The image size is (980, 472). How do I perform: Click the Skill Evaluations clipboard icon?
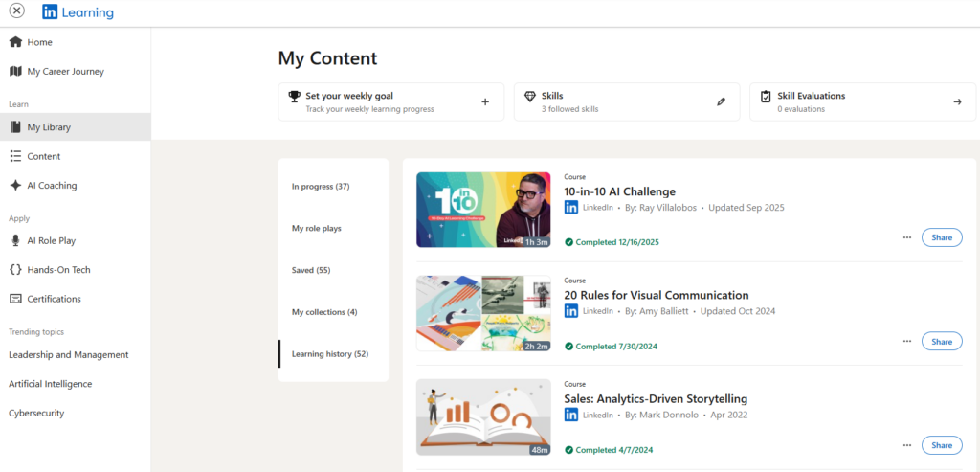766,97
